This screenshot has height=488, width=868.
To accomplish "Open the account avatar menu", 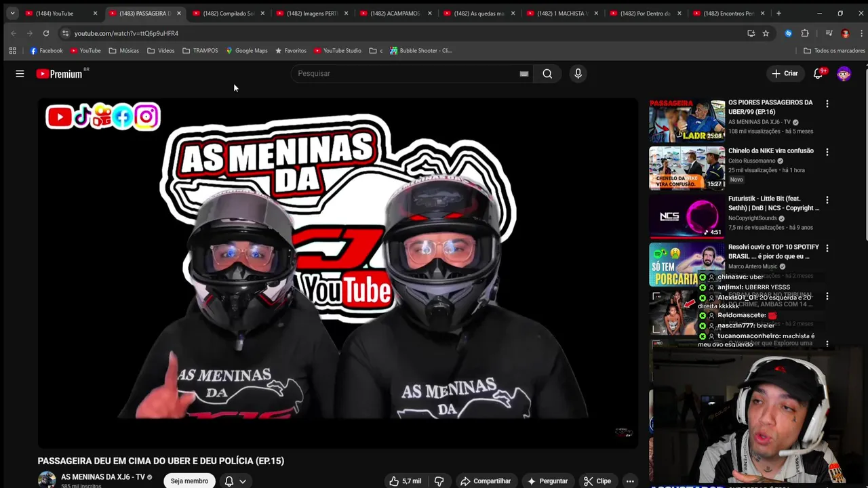I will [x=844, y=73].
